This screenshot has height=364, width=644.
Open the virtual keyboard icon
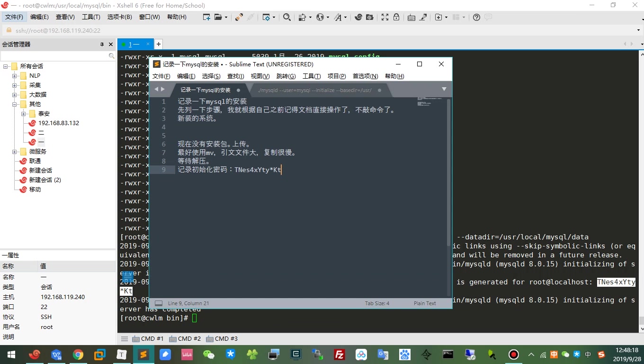[x=411, y=17]
